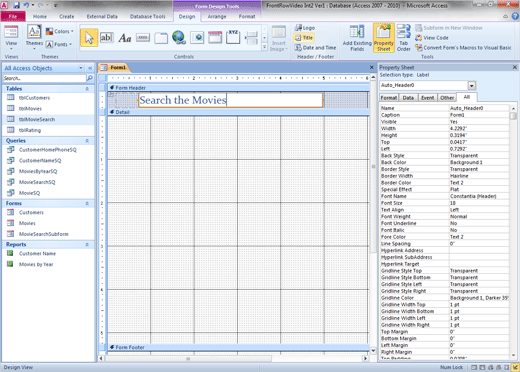Screen dimensions: 520x372
Task: Collapse the navigation pane shutter
Action: pyautogui.click(x=90, y=68)
